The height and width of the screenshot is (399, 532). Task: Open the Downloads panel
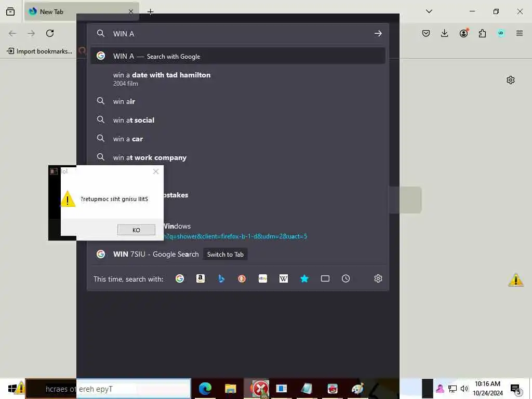tap(445, 33)
